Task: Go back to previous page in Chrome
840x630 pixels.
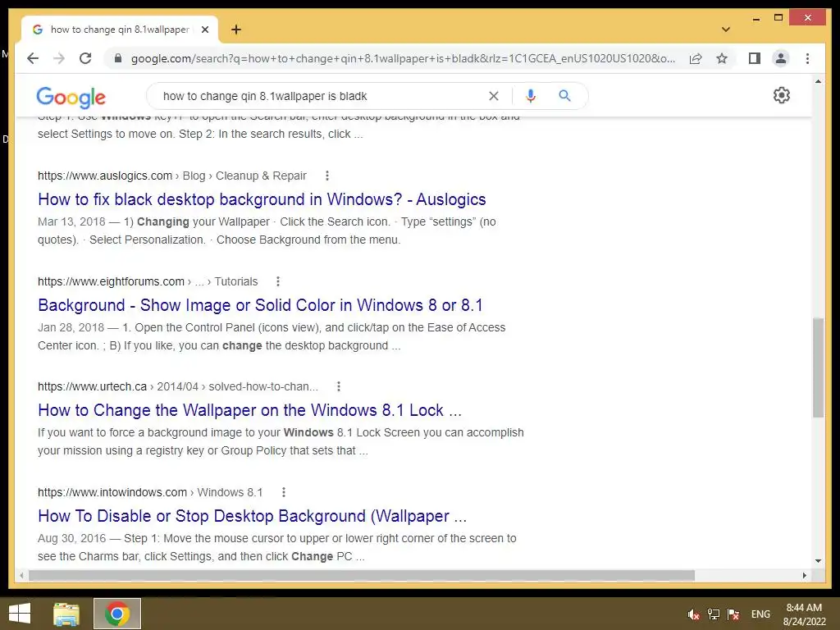Action: 33,58
